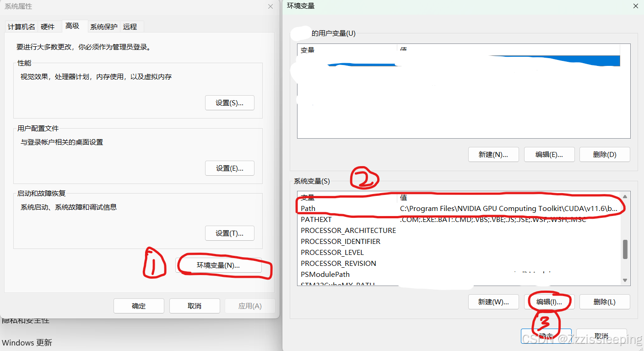Screen dimensions: 644x351
Task: Confirm System Properties with 确定
Action: pos(139,306)
